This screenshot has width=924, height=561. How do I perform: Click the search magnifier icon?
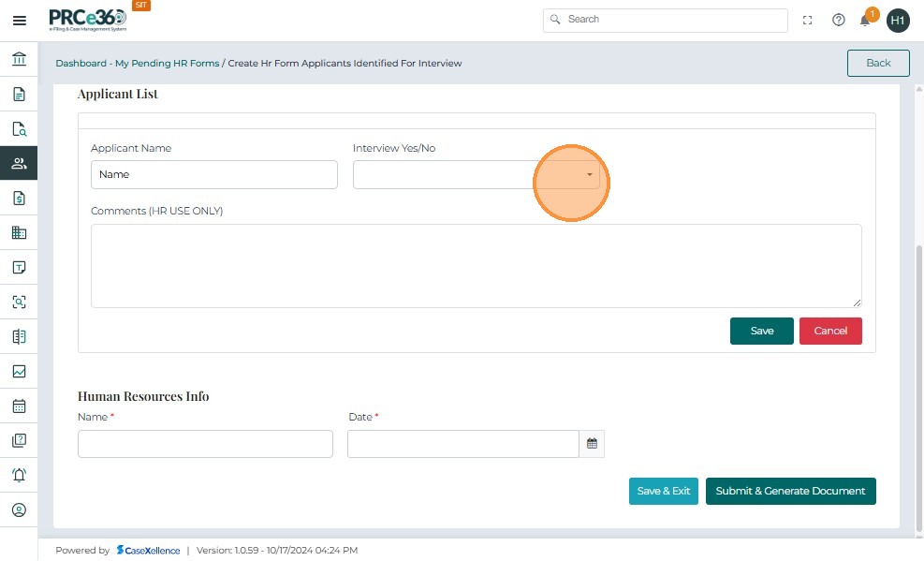554,20
